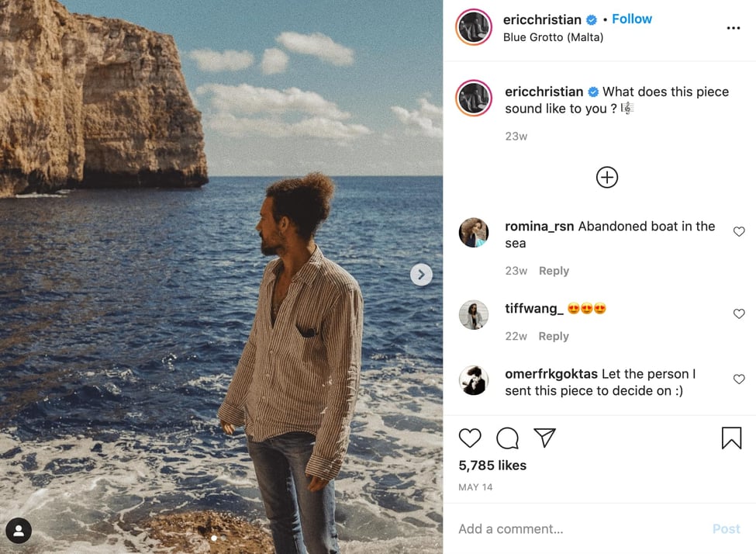
Task: Like omerfrkgoktas's comment
Action: point(739,379)
